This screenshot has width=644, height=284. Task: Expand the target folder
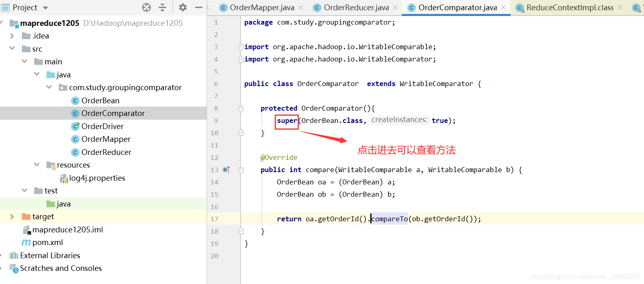[x=12, y=216]
